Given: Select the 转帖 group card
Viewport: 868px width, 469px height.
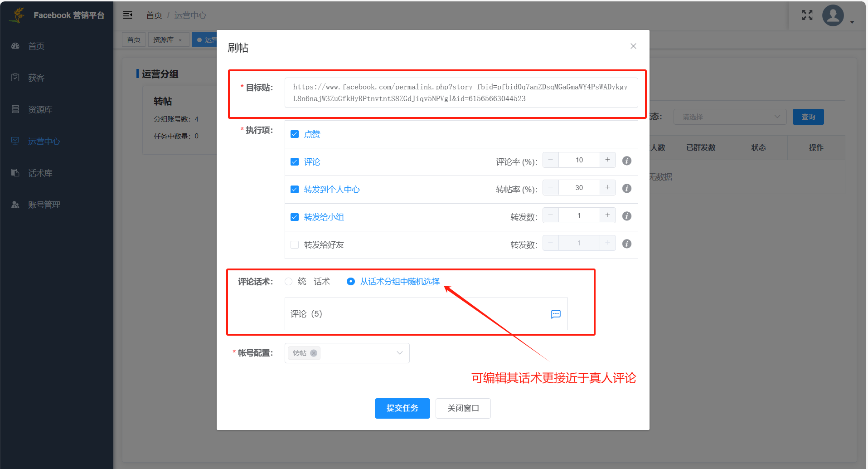Looking at the screenshot, I should point(180,120).
